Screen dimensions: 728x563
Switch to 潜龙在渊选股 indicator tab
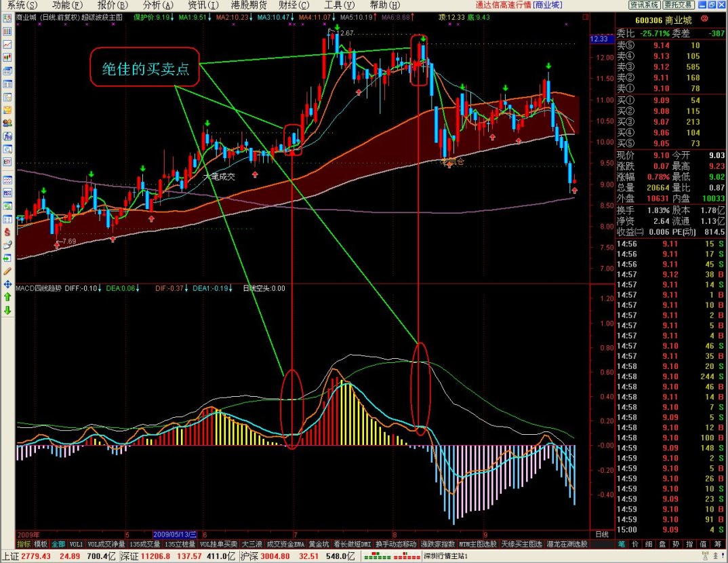pyautogui.click(x=567, y=544)
